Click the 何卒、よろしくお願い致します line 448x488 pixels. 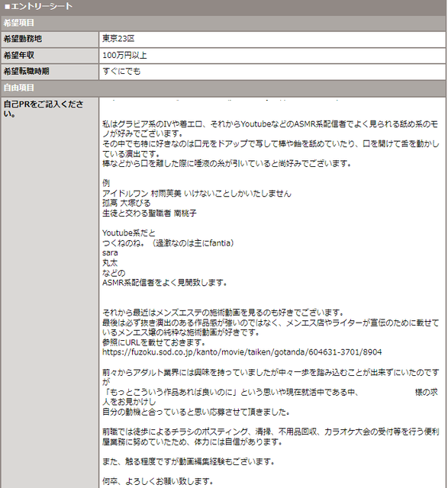(x=158, y=481)
